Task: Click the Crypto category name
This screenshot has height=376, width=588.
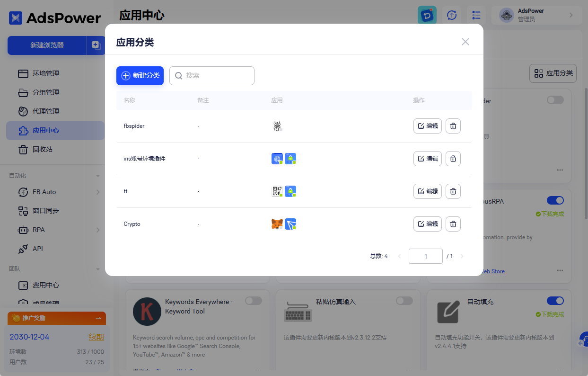Action: pyautogui.click(x=132, y=224)
